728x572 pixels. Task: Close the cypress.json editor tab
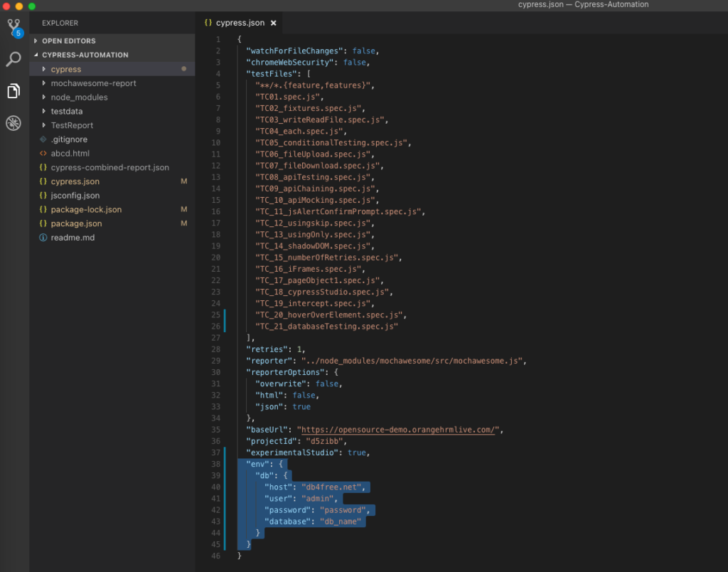273,23
